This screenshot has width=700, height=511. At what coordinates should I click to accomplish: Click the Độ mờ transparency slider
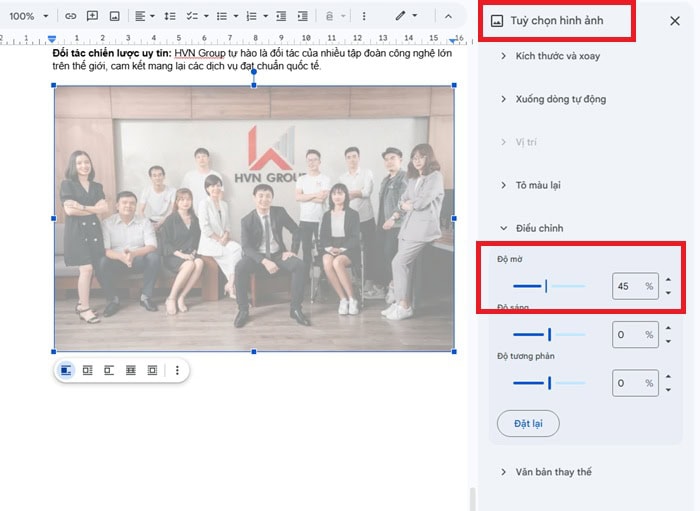549,286
